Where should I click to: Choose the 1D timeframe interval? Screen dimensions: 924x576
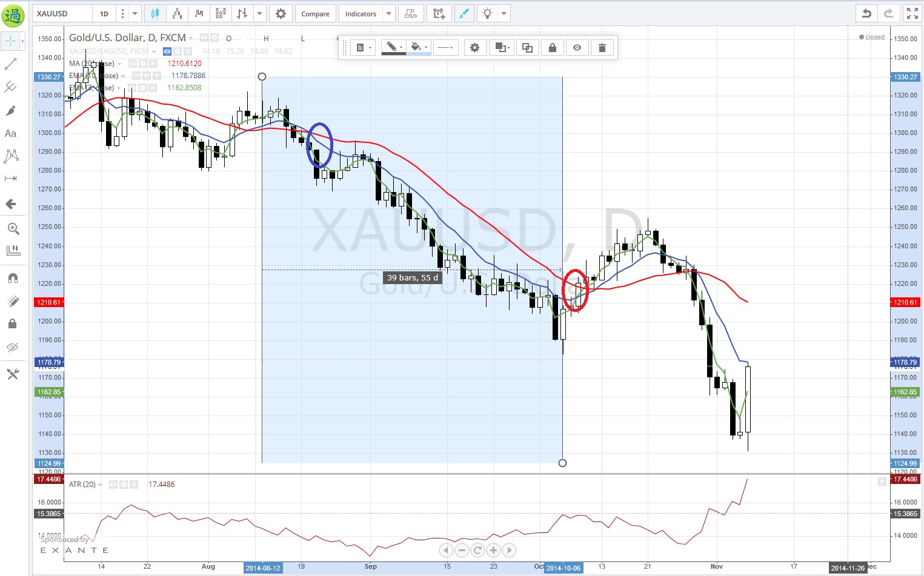tap(104, 13)
